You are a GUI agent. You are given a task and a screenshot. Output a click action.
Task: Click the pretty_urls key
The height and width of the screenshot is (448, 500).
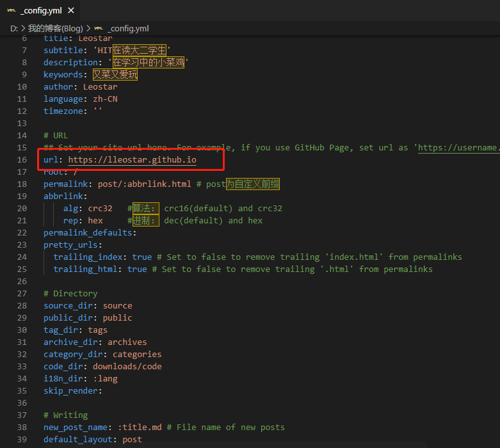[70, 244]
